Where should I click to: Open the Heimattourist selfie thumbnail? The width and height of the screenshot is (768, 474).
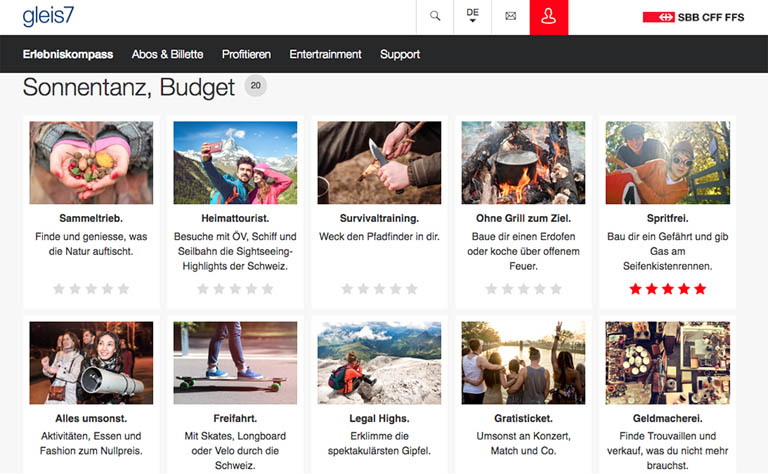[x=235, y=163]
